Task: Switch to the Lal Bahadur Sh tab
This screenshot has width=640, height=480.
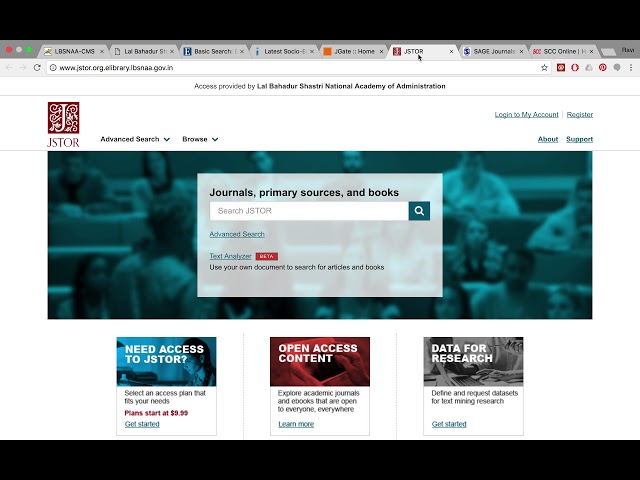Action: 144,51
